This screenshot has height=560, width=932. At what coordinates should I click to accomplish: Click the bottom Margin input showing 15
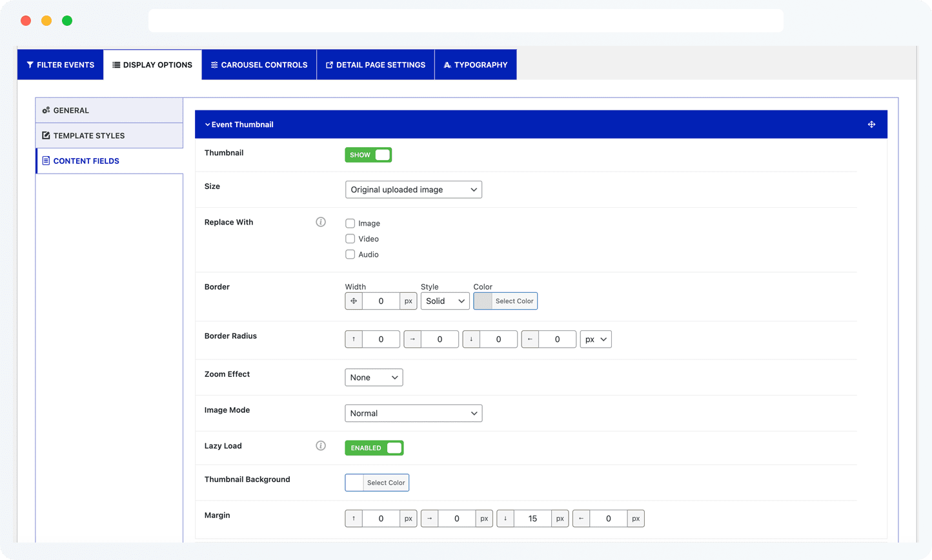coord(532,519)
